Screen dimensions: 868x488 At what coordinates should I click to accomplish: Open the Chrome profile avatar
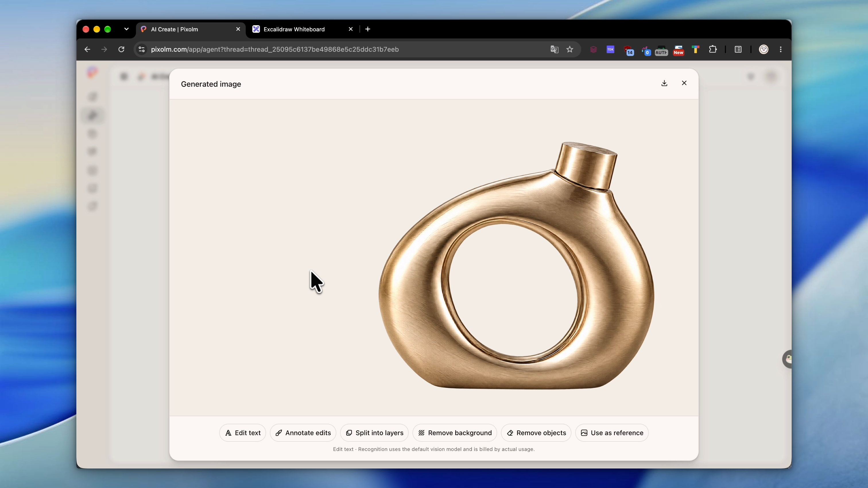coord(764,50)
